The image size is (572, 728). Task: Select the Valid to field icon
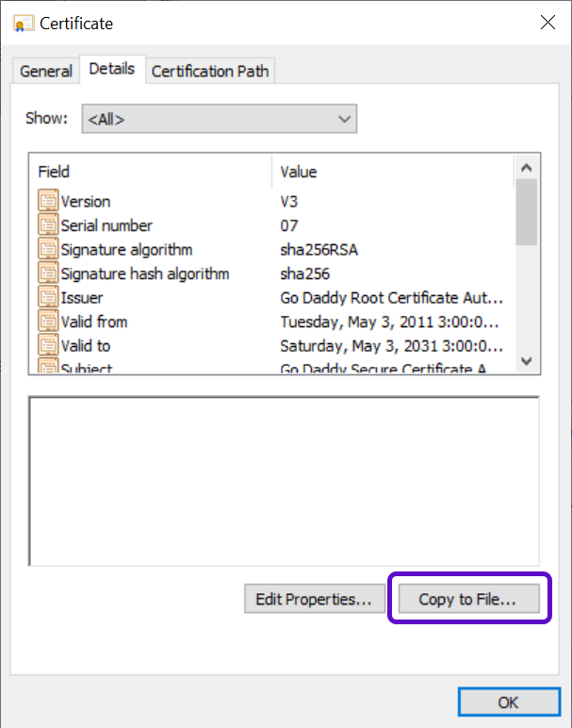pos(47,346)
